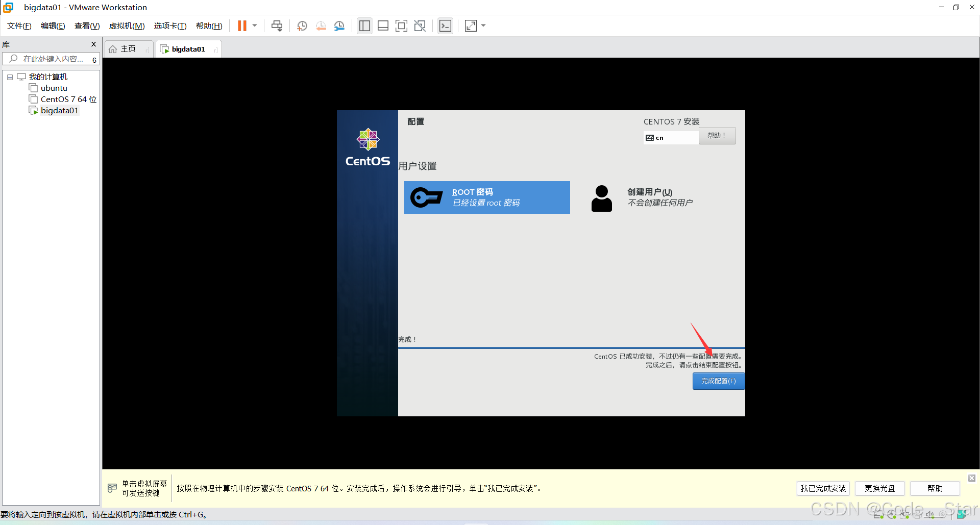Switch to the 主页 tab

pyautogui.click(x=129, y=49)
